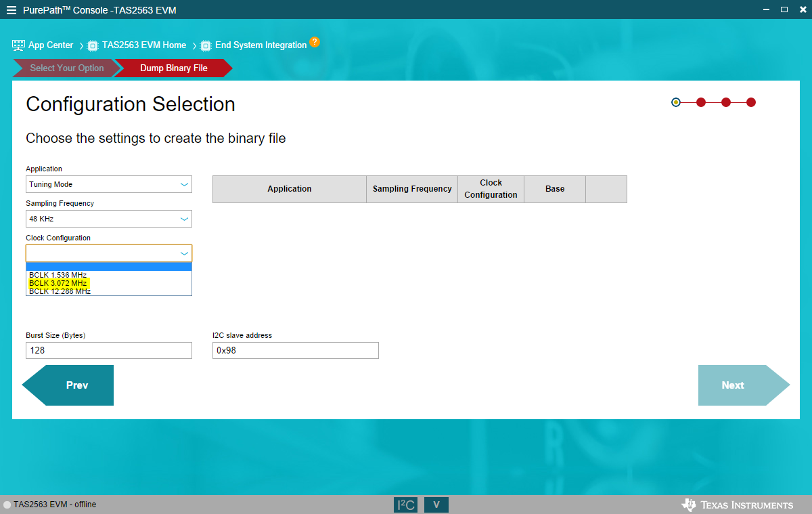Viewport: 812px width, 514px height.
Task: Open the Application dropdown showing Tuning Mode
Action: [x=109, y=184]
